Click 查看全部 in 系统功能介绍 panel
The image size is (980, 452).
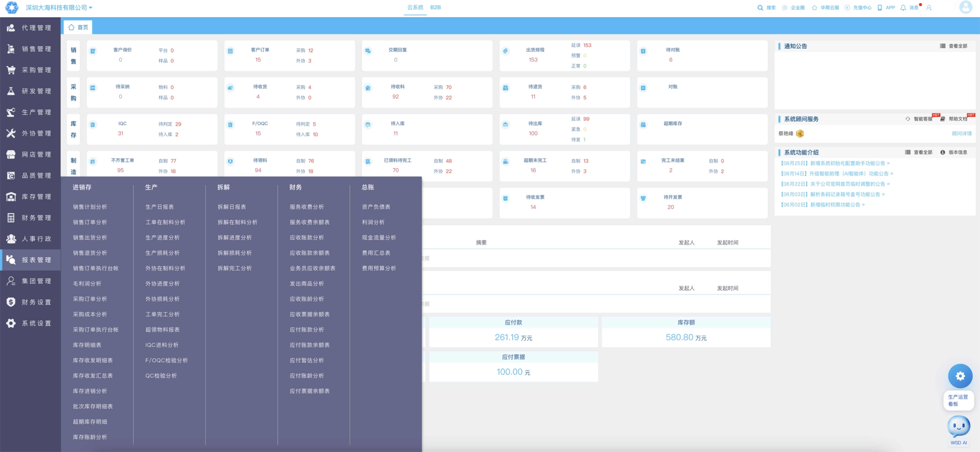pos(918,153)
